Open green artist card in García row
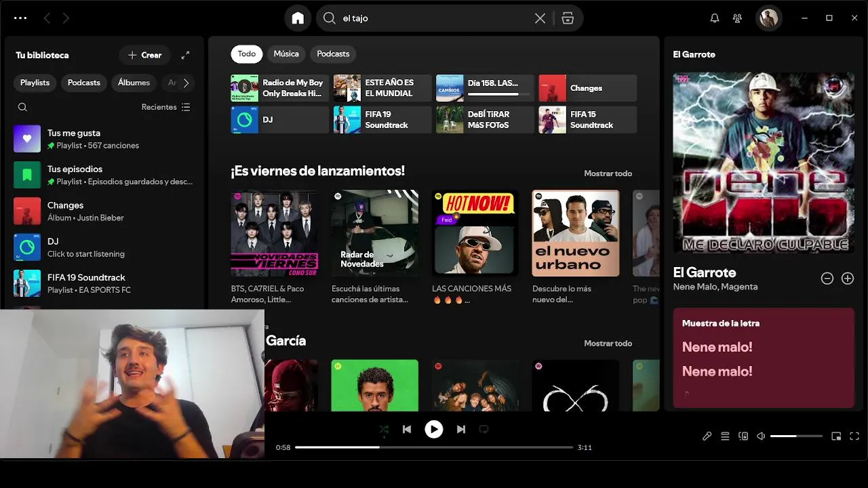The image size is (868, 488). [x=375, y=385]
